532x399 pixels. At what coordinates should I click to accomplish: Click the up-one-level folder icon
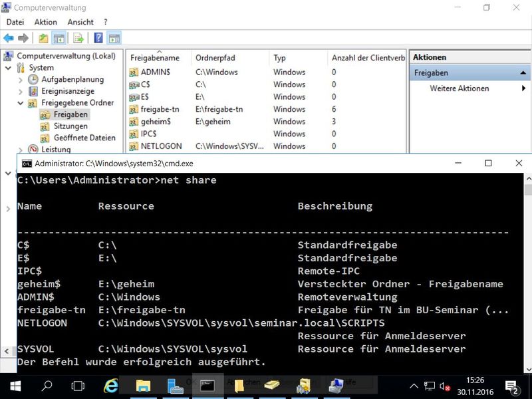(43, 39)
